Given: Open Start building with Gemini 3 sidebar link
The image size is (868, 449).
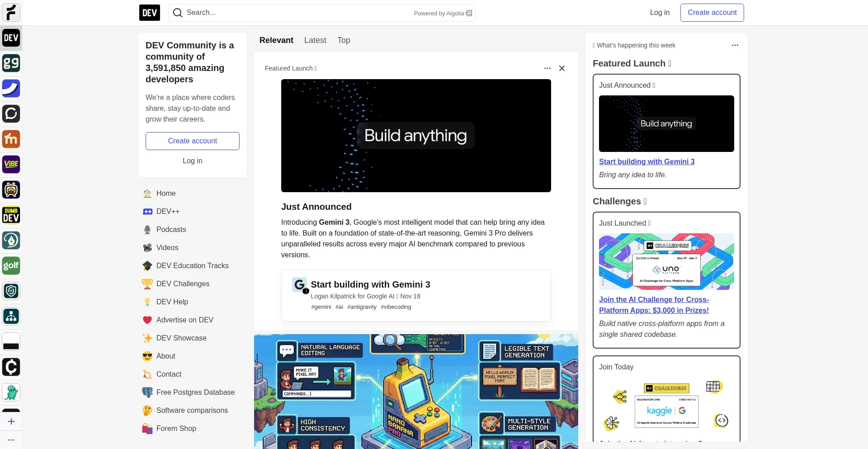Looking at the screenshot, I should [x=647, y=162].
